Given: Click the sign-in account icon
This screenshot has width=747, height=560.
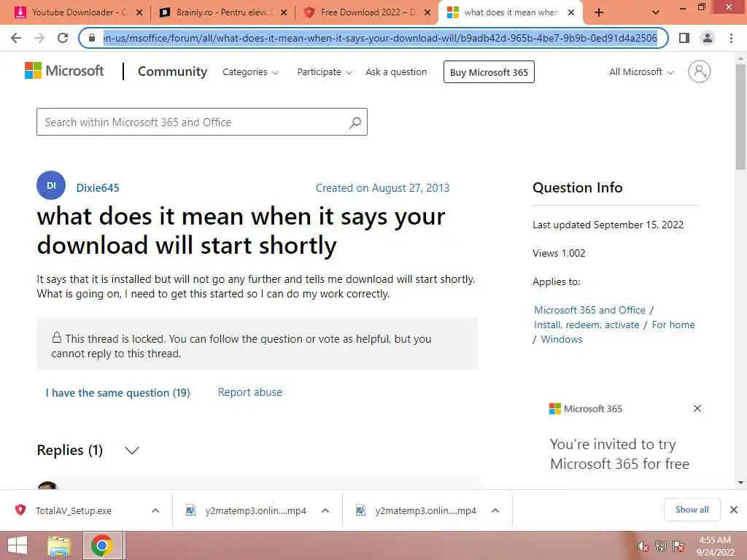Looking at the screenshot, I should 699,71.
